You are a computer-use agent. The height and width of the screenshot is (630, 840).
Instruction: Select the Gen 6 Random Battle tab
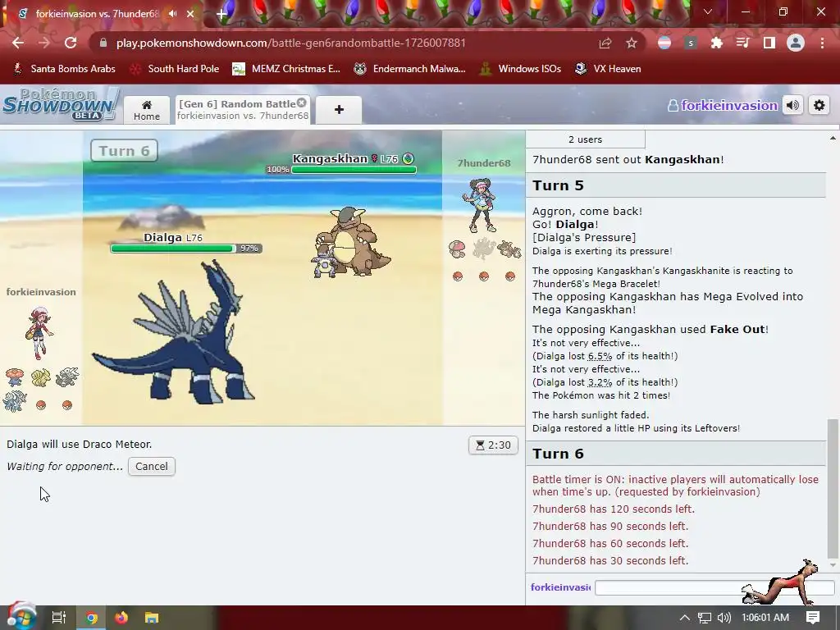click(x=243, y=109)
